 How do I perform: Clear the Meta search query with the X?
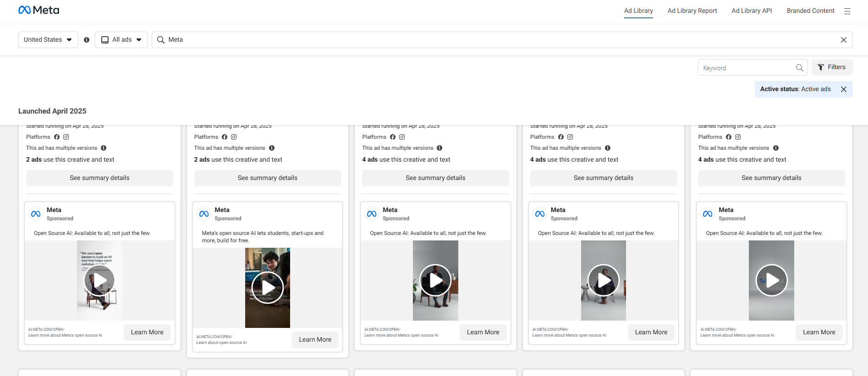(x=843, y=40)
